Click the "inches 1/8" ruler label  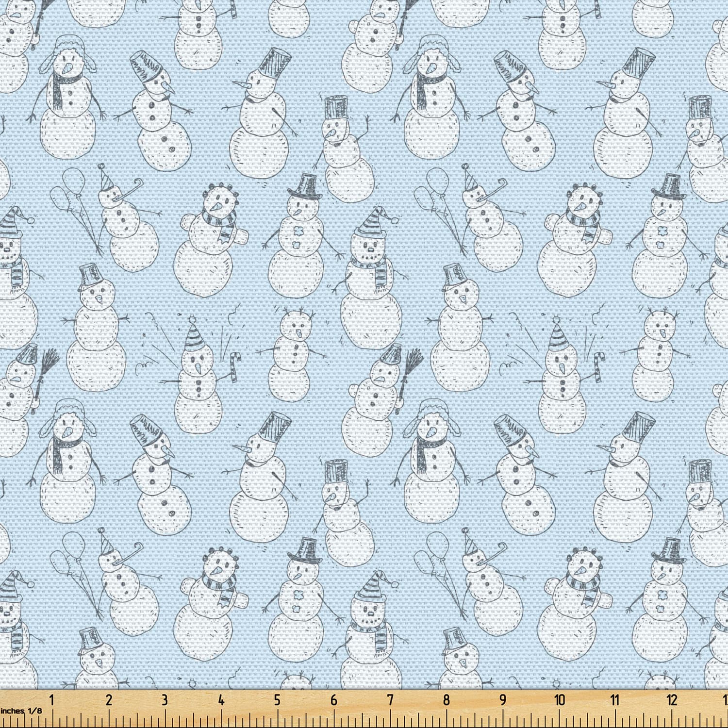21,711
